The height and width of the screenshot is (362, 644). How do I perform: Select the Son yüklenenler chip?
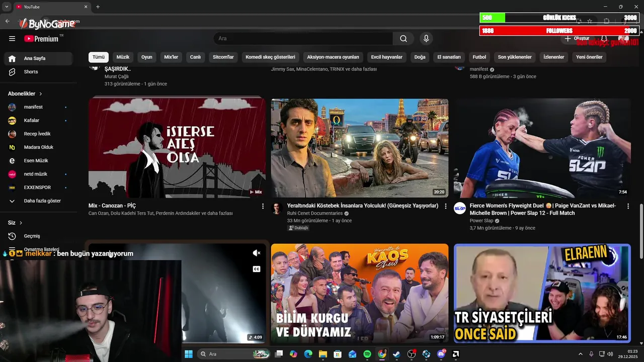click(x=515, y=57)
